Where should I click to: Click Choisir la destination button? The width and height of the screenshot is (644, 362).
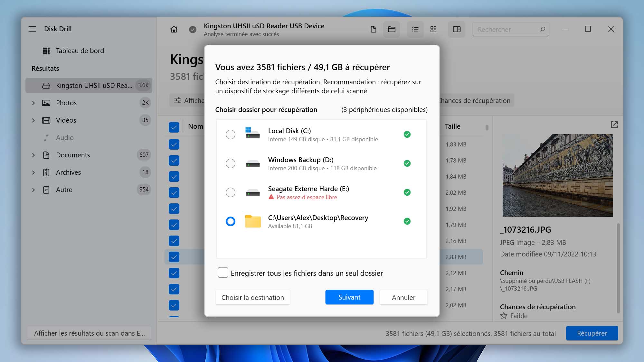pos(252,297)
